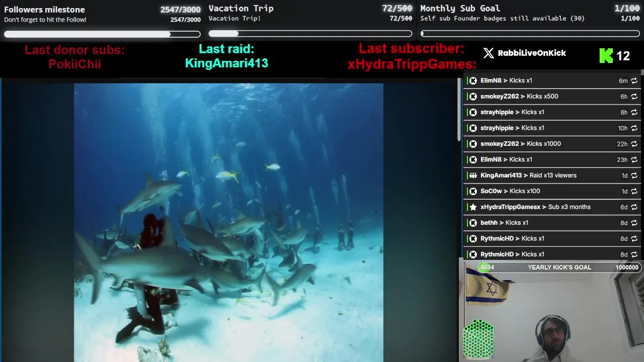Click the 'Raid x13 viewers' event text
The height and width of the screenshot is (362, 644).
click(553, 175)
